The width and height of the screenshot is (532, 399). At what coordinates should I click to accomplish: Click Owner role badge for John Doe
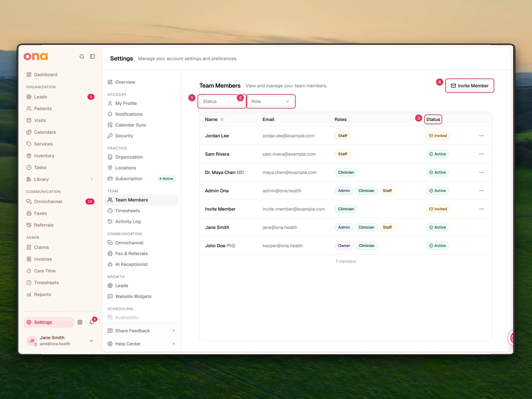pos(344,246)
